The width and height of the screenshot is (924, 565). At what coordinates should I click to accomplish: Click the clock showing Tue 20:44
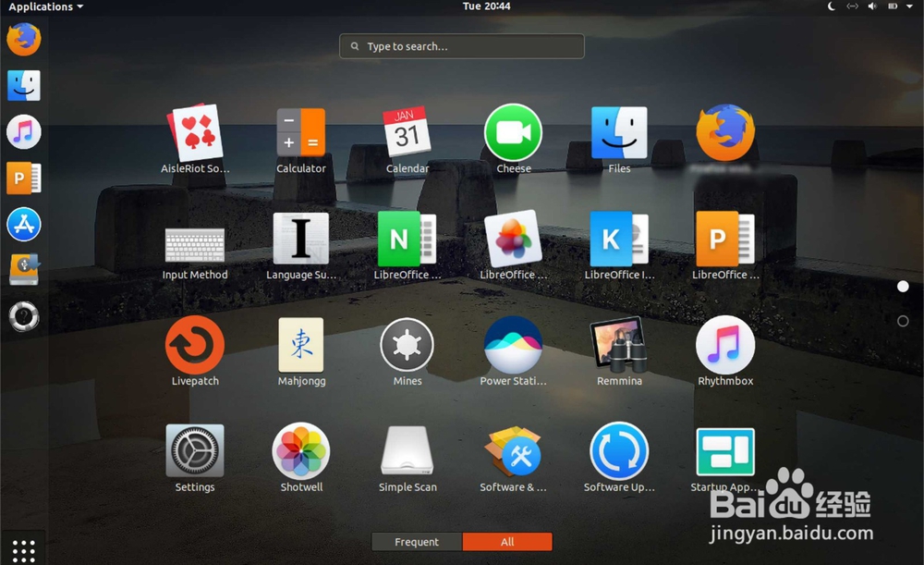486,6
